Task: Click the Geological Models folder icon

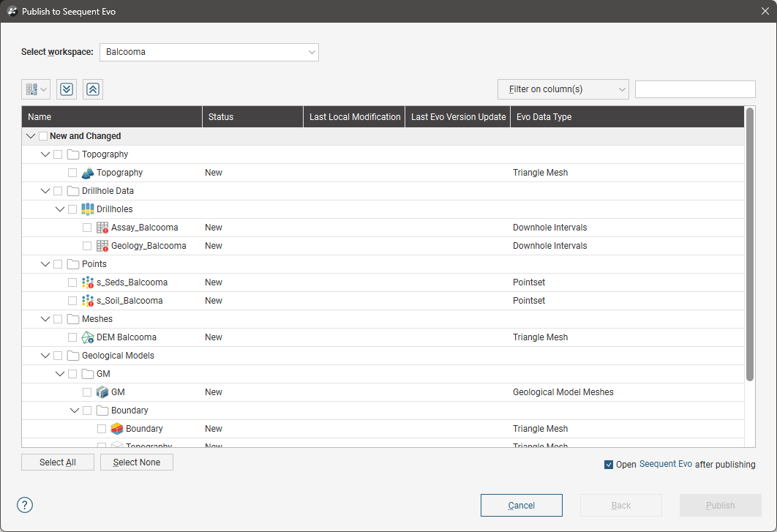Action: click(x=73, y=356)
